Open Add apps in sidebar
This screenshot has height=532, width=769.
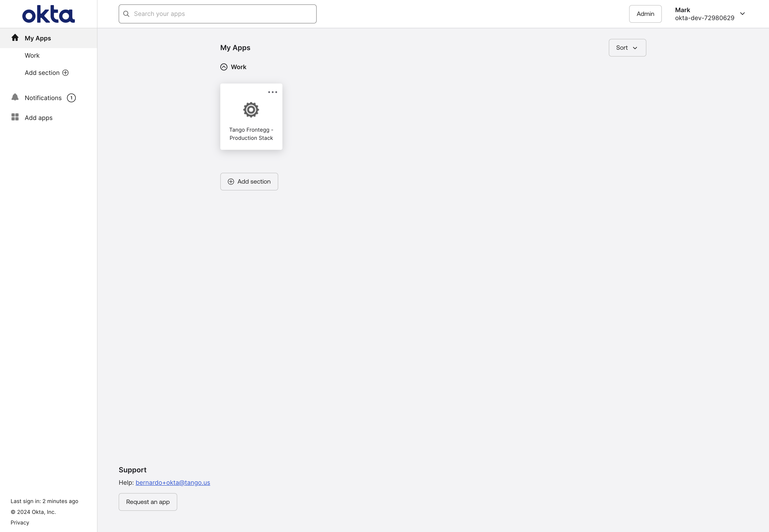tap(39, 118)
